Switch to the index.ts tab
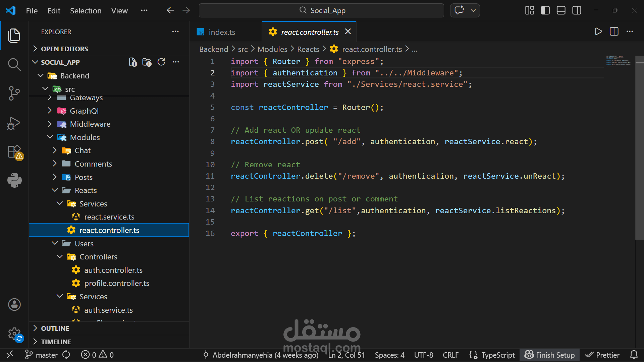The width and height of the screenshot is (644, 362). click(221, 32)
